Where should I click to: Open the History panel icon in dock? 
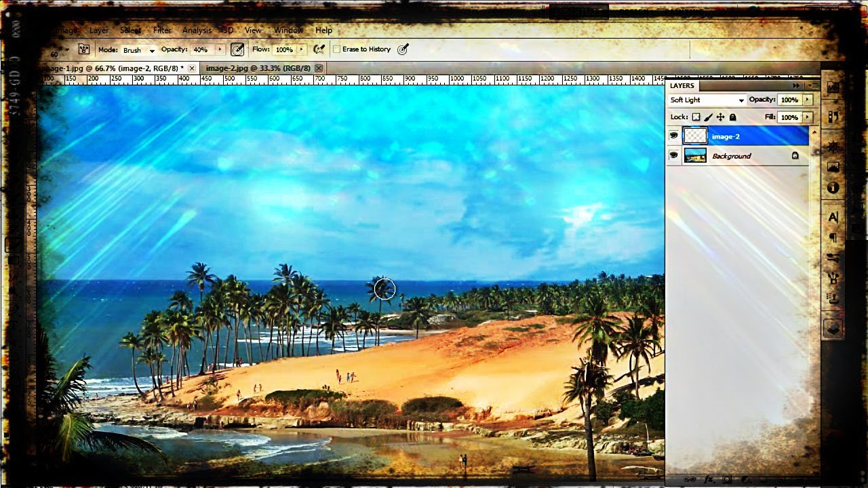[833, 117]
